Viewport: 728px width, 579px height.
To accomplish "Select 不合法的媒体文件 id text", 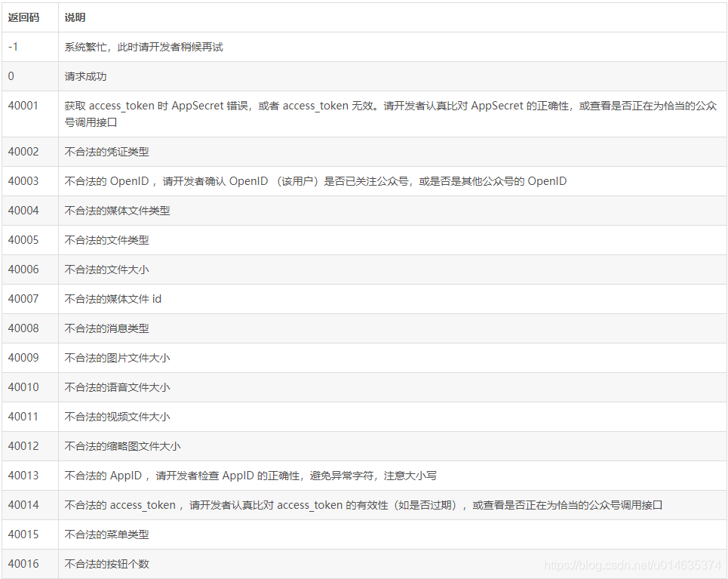I will pos(113,299).
